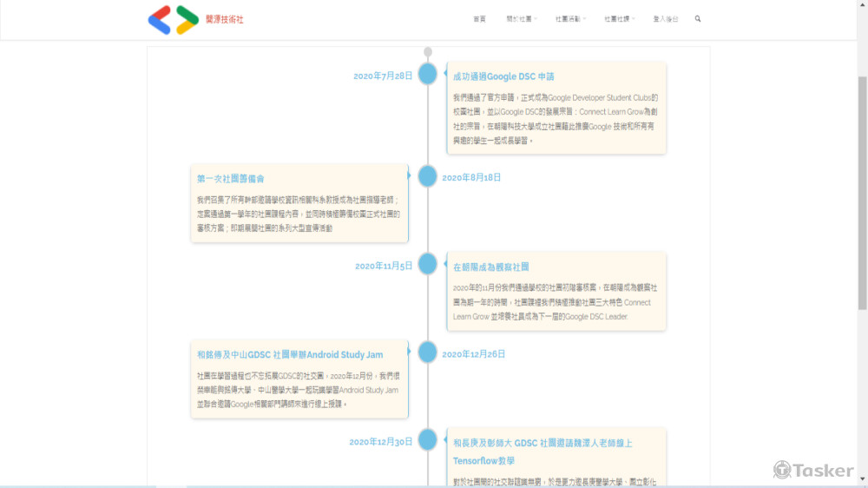Expand the 關於社團 dropdown menu
Viewport: 868px width, 488px height.
click(x=522, y=19)
